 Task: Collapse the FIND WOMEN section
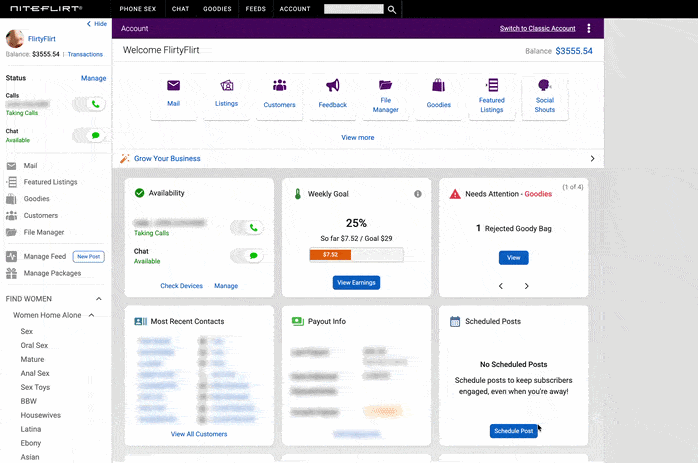(x=99, y=299)
